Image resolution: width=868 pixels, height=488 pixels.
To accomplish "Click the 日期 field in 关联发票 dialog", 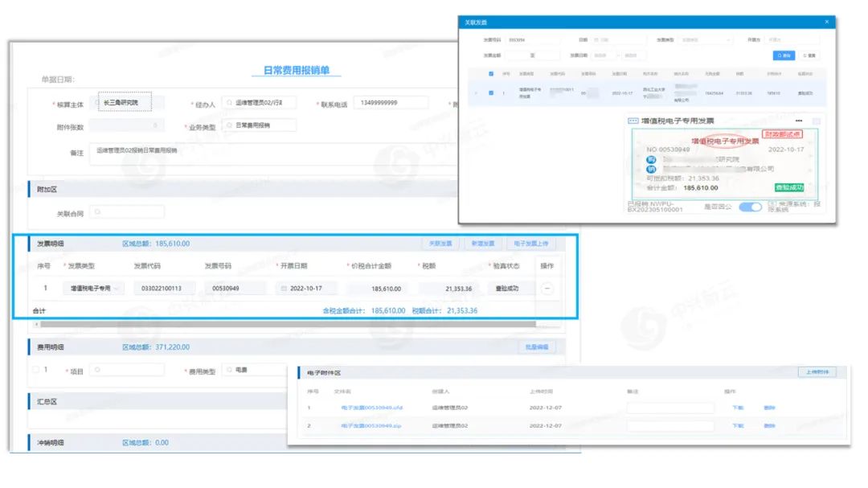I will (619, 40).
